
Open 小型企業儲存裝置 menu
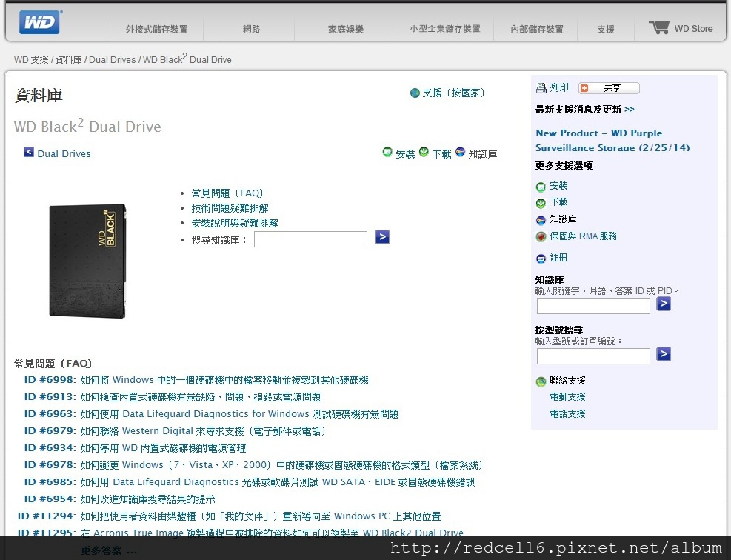pyautogui.click(x=445, y=29)
